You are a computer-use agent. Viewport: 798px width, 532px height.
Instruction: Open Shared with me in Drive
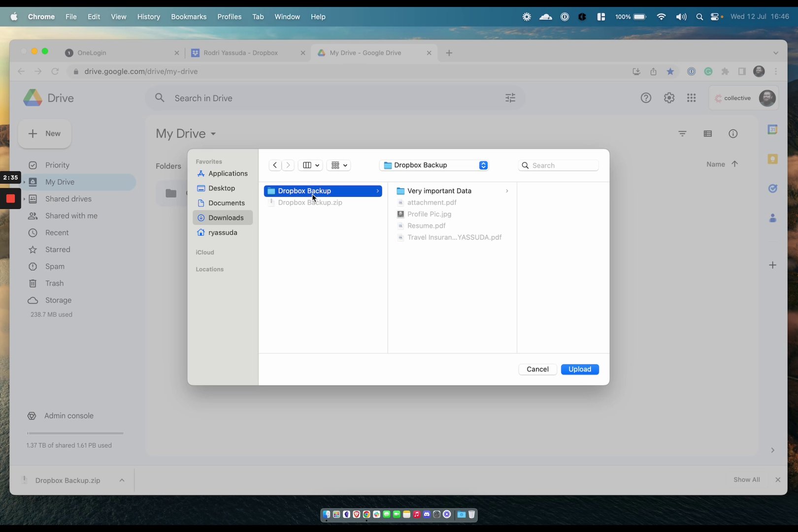(x=71, y=216)
